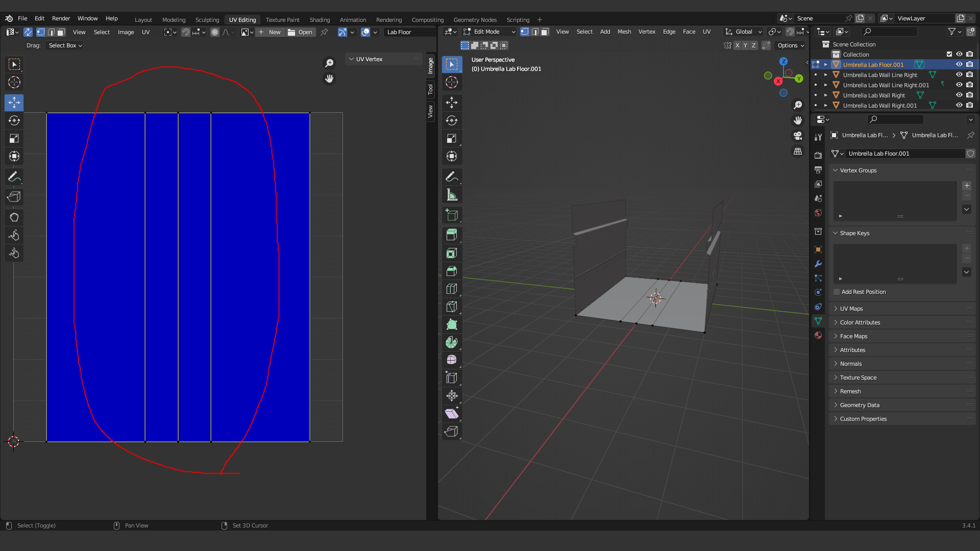This screenshot has width=980, height=551.
Task: Toggle camera view using the viewport camera icon
Action: click(x=798, y=136)
